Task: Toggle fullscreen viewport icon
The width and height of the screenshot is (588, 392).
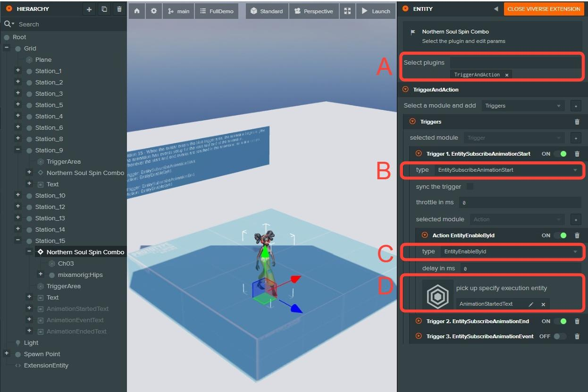Action: click(x=347, y=11)
